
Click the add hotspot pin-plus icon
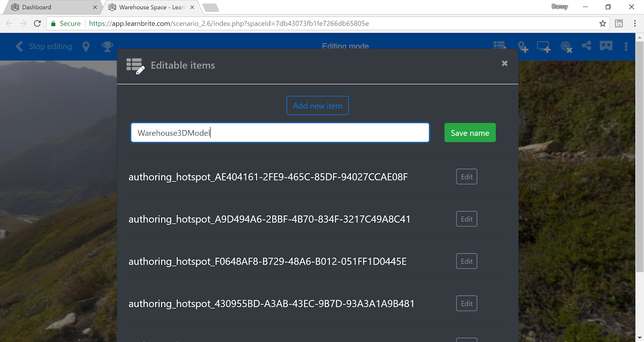[x=523, y=47]
